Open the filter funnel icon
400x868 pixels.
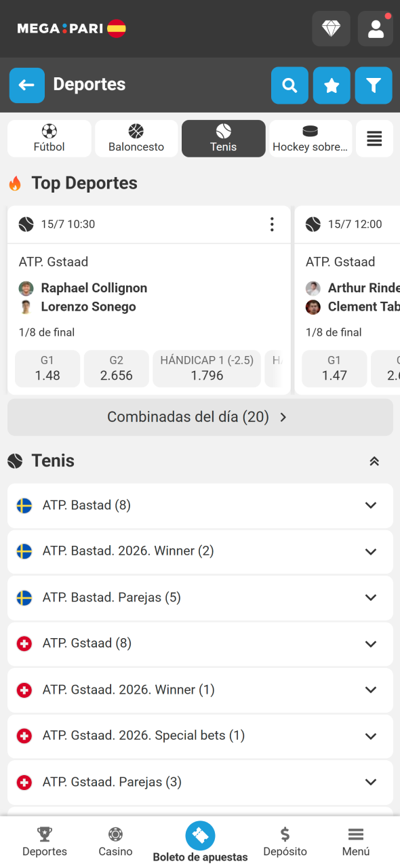(x=374, y=85)
